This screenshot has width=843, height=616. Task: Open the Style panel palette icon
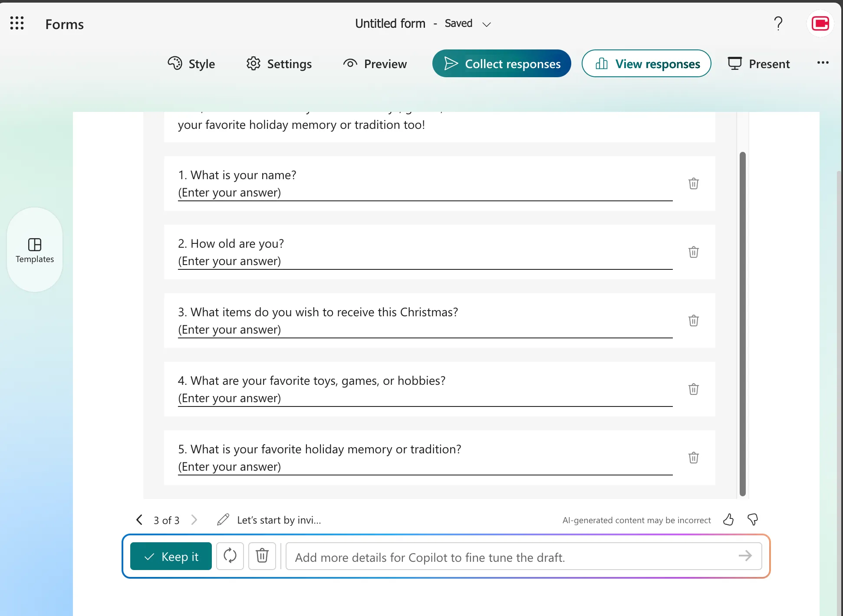[x=175, y=63]
